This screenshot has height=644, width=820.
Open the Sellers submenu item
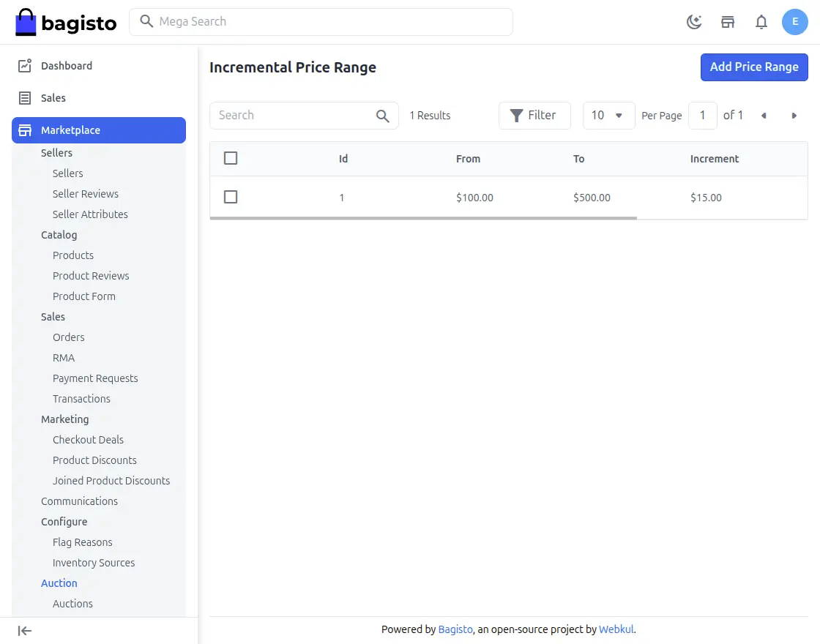pyautogui.click(x=67, y=173)
